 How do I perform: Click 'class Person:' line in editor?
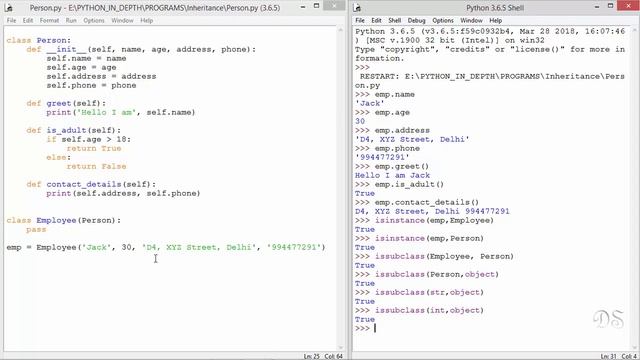[x=38, y=40]
